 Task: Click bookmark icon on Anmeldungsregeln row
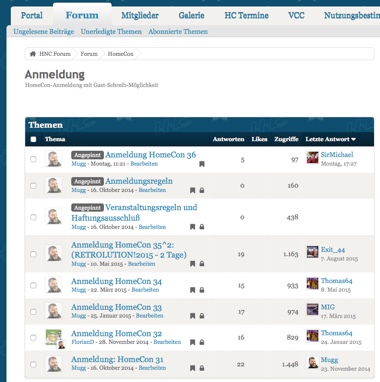[x=192, y=190]
